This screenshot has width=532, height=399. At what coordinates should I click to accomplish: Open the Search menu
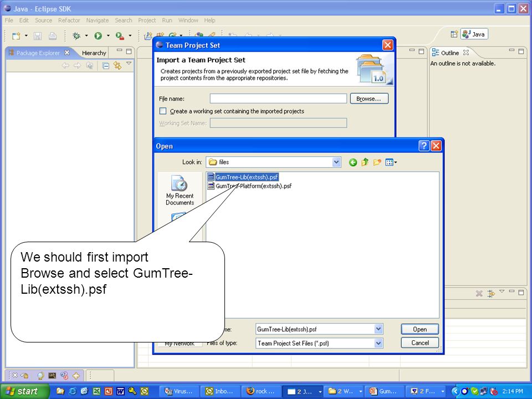pyautogui.click(x=124, y=21)
